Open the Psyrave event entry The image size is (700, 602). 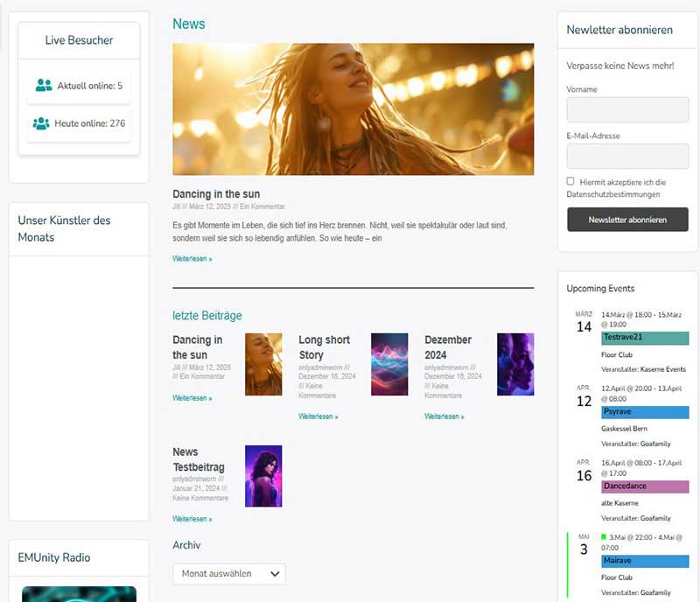point(644,412)
